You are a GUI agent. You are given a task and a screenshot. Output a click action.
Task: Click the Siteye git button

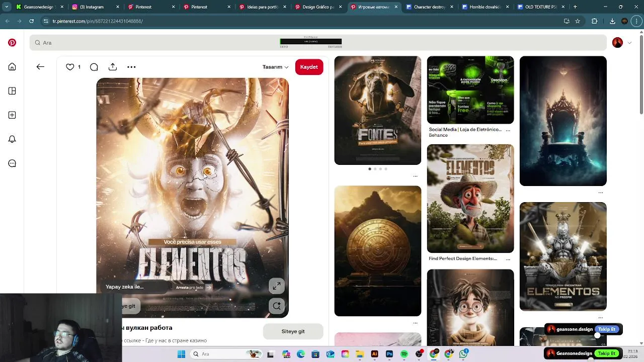(x=293, y=331)
